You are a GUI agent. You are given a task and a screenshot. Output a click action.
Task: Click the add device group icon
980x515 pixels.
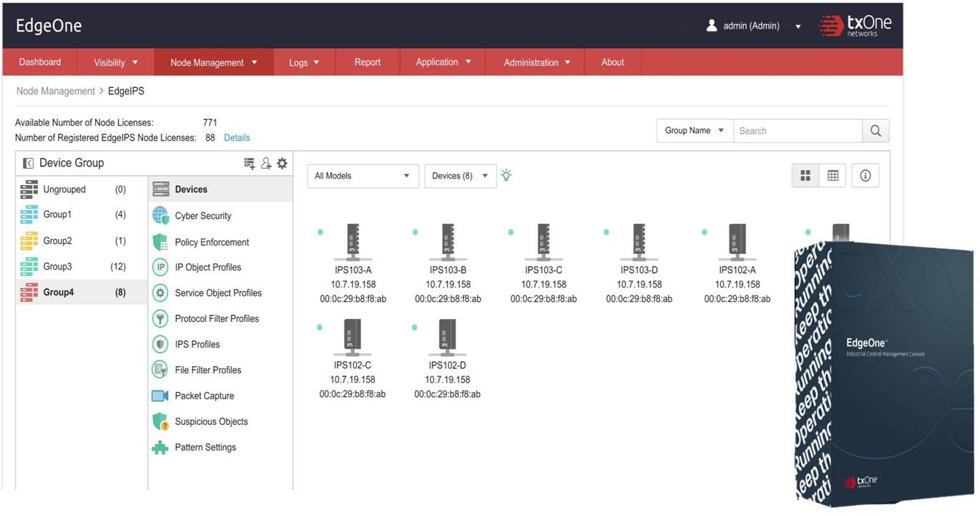point(249,163)
